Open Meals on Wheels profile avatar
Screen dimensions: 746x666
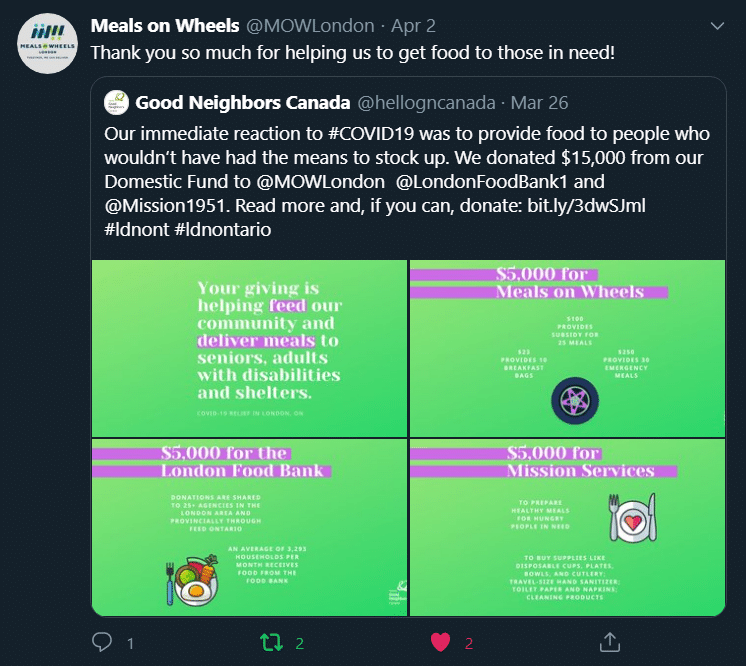[47, 44]
